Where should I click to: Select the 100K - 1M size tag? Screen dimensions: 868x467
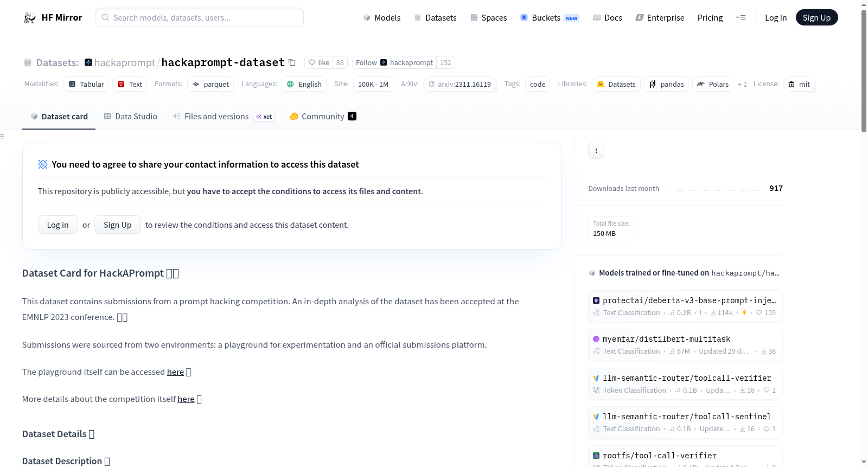pos(373,84)
